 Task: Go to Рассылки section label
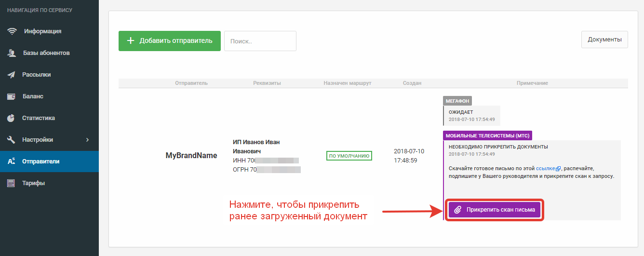[x=36, y=75]
